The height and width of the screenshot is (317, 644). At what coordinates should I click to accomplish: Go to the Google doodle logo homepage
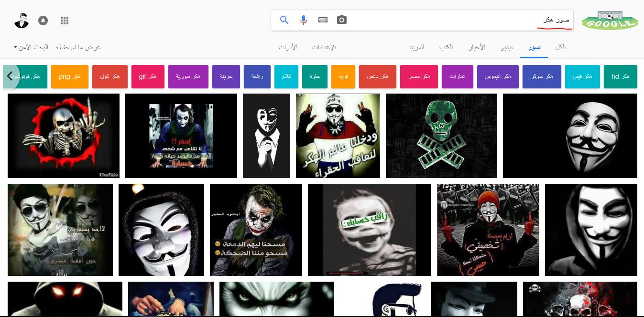(610, 21)
